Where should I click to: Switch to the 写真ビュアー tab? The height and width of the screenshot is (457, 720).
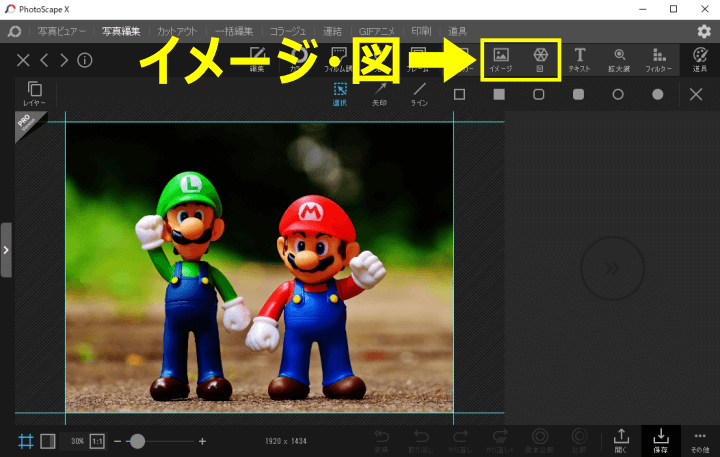tap(62, 31)
